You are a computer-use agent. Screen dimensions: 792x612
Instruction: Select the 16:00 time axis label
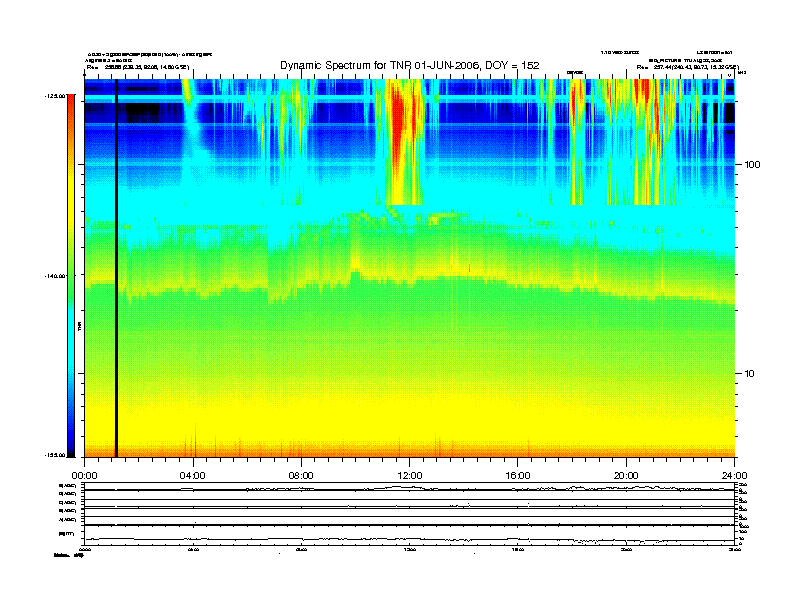[518, 476]
